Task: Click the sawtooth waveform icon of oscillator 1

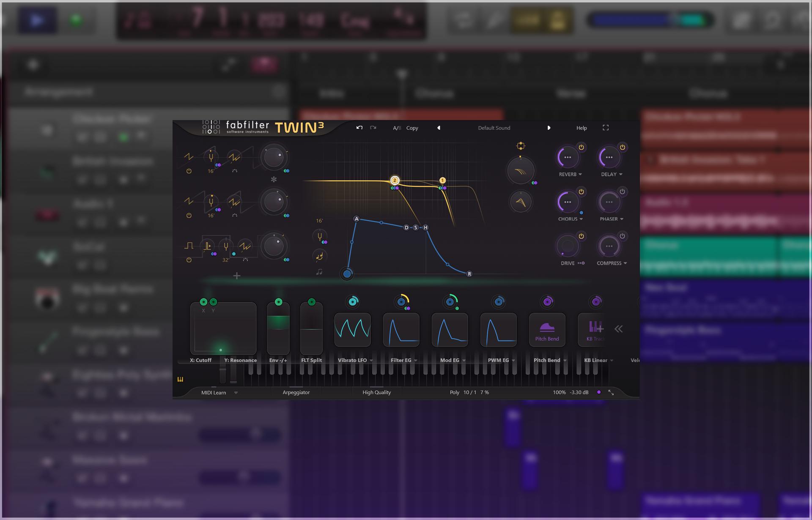Action: pyautogui.click(x=189, y=157)
